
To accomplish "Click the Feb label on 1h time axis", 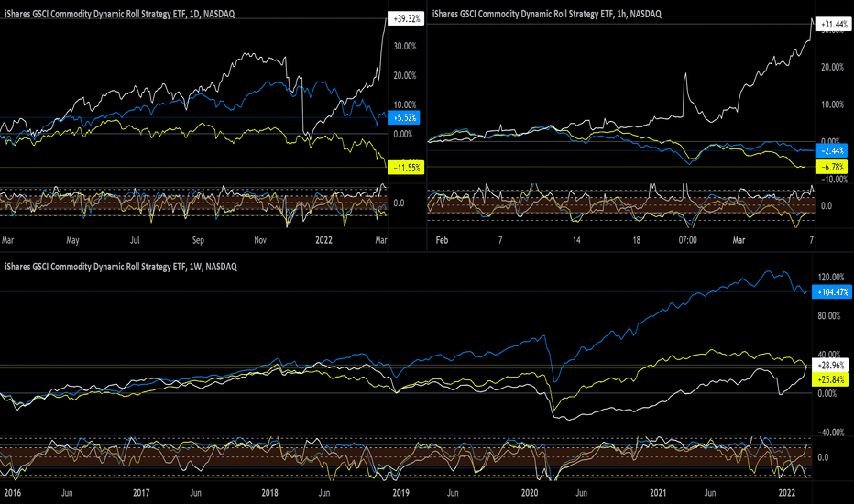I will click(442, 240).
